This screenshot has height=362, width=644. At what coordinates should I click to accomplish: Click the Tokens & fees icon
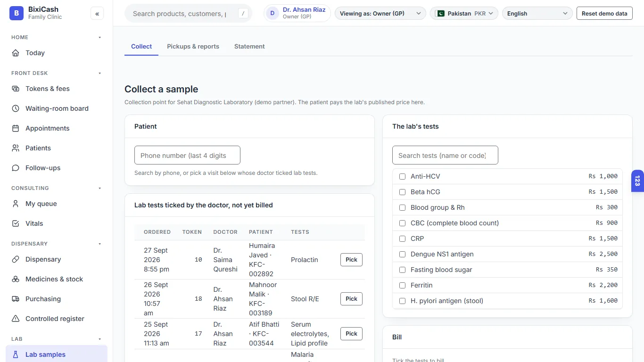coord(16,89)
